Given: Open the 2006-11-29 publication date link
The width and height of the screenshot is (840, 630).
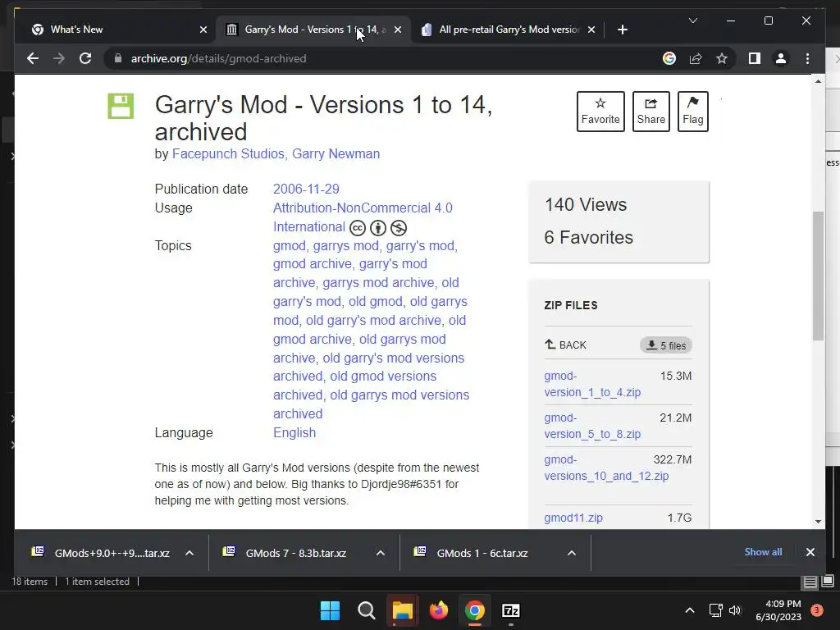Looking at the screenshot, I should point(306,189).
